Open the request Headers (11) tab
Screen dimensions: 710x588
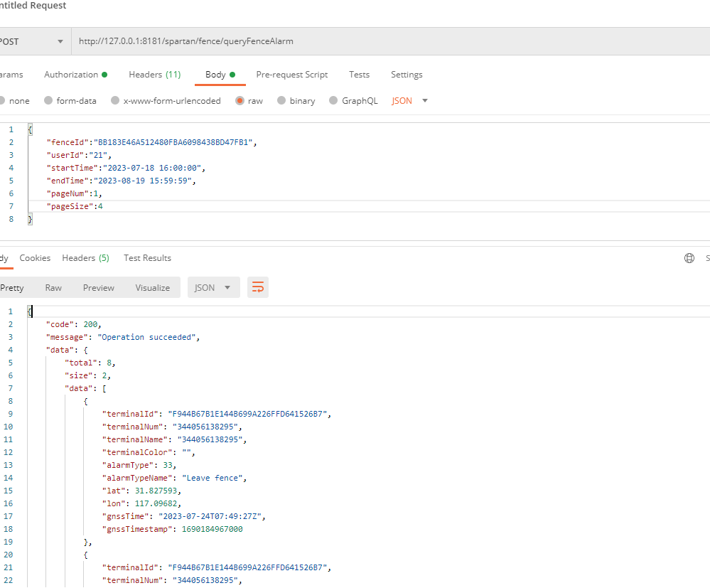(x=154, y=75)
